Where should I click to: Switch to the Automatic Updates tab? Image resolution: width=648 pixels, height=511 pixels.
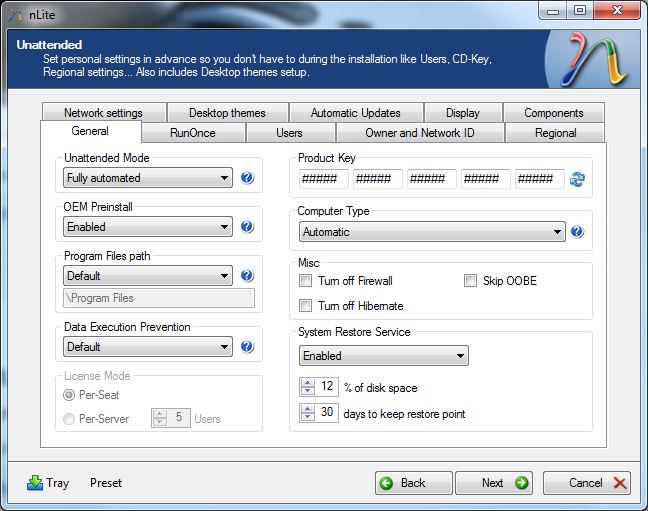point(356,112)
